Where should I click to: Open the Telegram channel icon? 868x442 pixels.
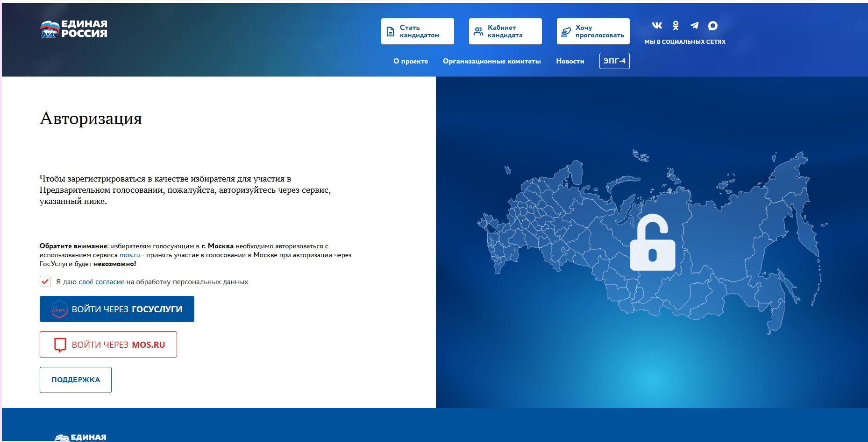click(x=694, y=26)
